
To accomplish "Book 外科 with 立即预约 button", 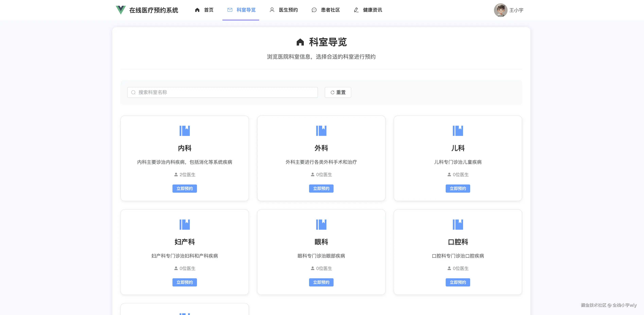I will (x=321, y=188).
